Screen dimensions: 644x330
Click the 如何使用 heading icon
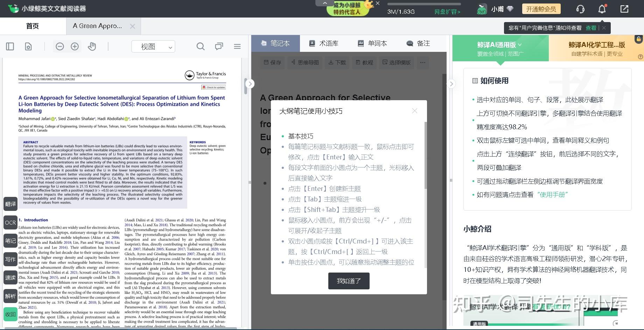(475, 81)
